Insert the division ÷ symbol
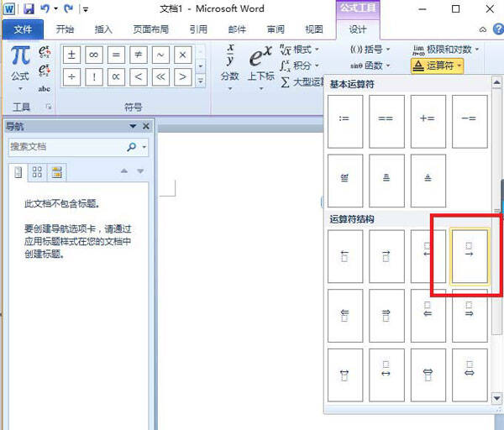This screenshot has height=430, width=504. pyautogui.click(x=71, y=76)
